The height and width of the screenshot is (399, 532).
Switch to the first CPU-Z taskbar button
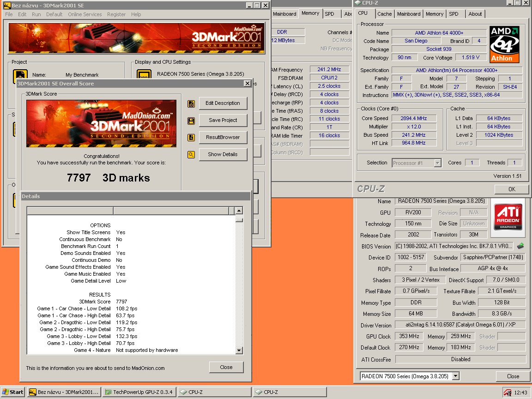[x=214, y=392]
